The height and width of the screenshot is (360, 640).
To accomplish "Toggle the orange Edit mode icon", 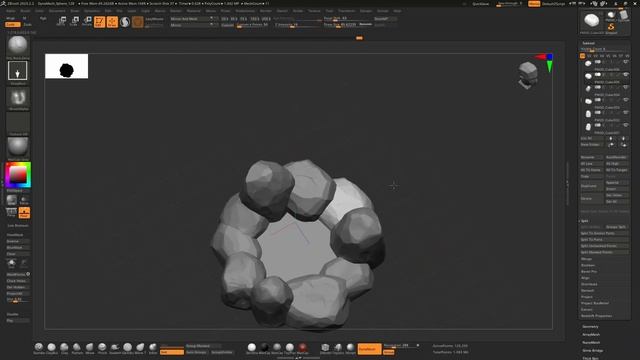I will coord(99,22).
